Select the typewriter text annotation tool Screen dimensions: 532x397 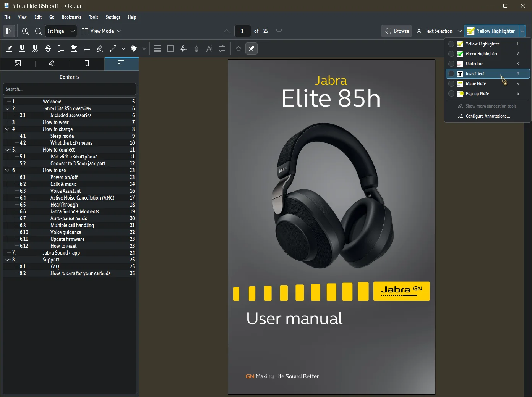(x=61, y=48)
